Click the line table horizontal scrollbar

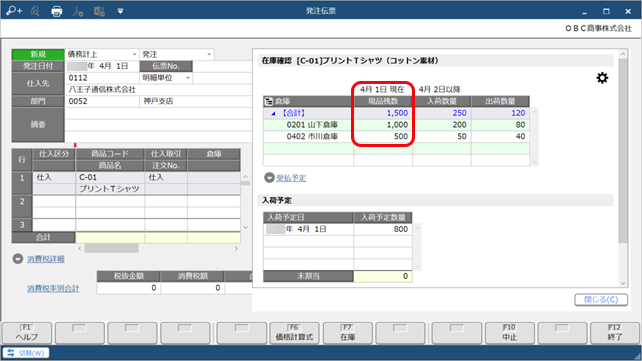coord(111,248)
